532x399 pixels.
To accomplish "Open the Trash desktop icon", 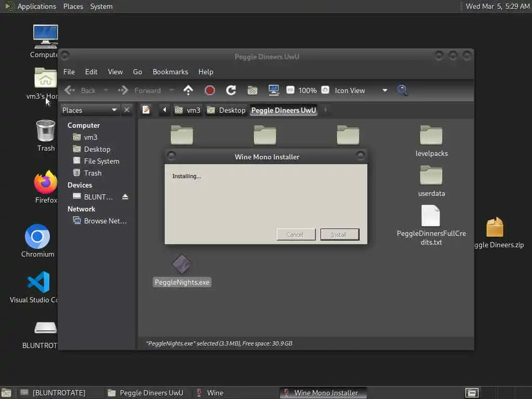I will click(x=46, y=136).
